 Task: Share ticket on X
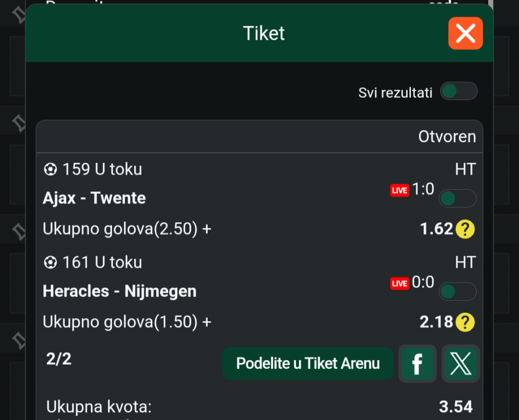(461, 363)
